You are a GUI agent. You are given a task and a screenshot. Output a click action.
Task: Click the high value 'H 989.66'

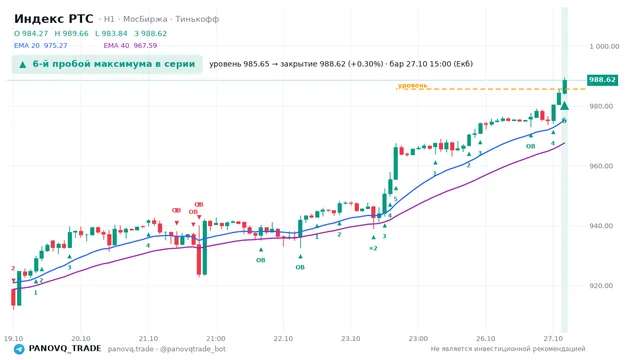pos(71,33)
